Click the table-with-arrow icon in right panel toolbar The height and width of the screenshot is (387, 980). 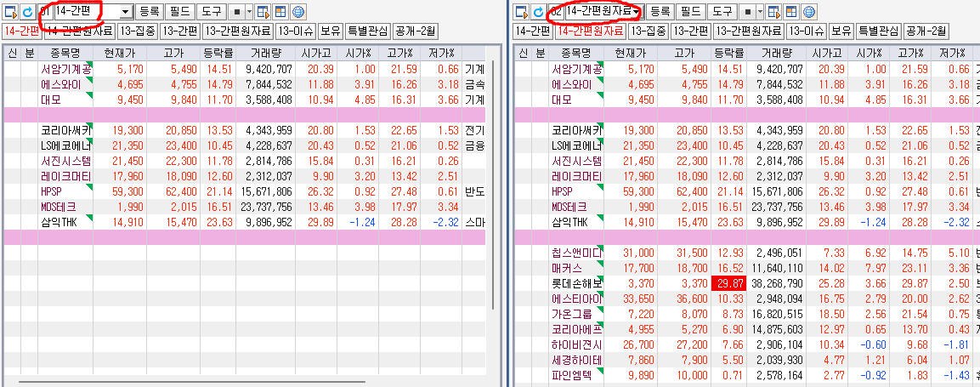(773, 11)
